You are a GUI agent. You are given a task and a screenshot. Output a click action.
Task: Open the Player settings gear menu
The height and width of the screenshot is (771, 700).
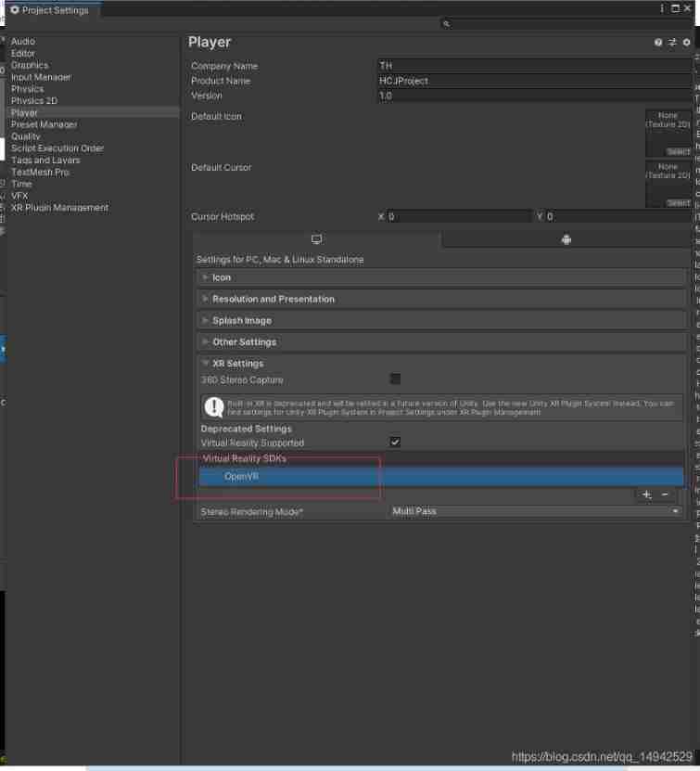click(686, 43)
